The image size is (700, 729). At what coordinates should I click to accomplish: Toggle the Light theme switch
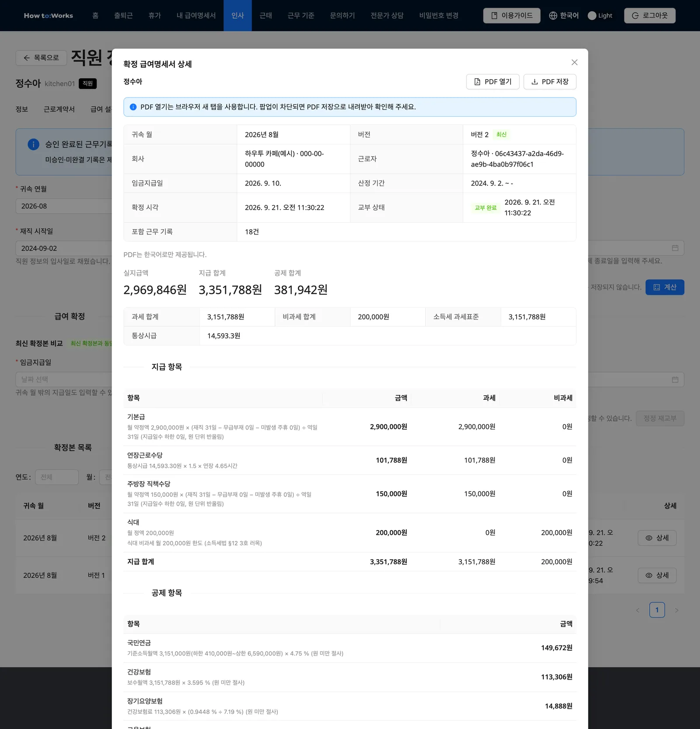pyautogui.click(x=600, y=16)
